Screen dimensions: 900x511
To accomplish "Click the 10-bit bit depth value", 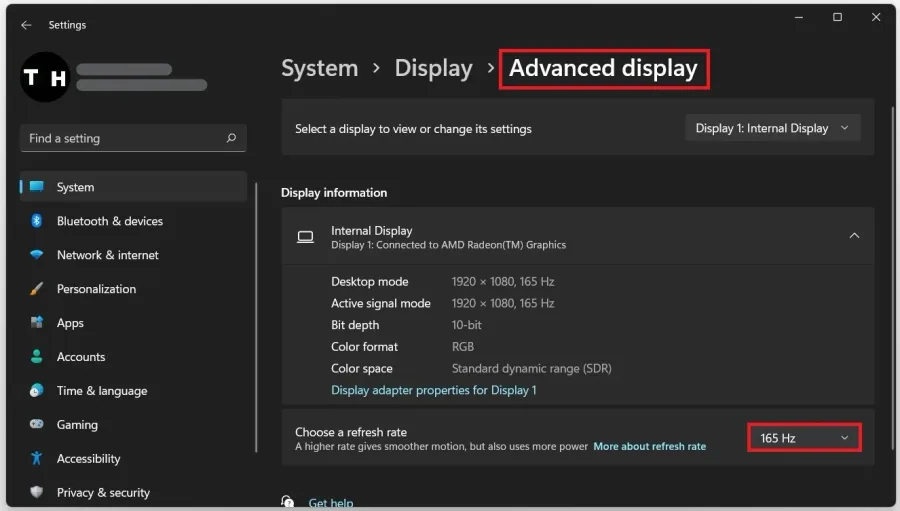I will pyautogui.click(x=466, y=325).
